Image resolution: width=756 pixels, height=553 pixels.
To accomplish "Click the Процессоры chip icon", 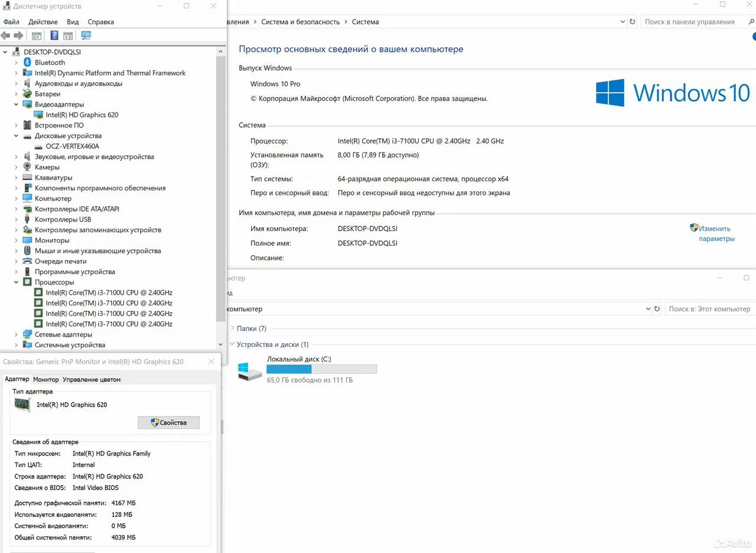I will [x=27, y=282].
